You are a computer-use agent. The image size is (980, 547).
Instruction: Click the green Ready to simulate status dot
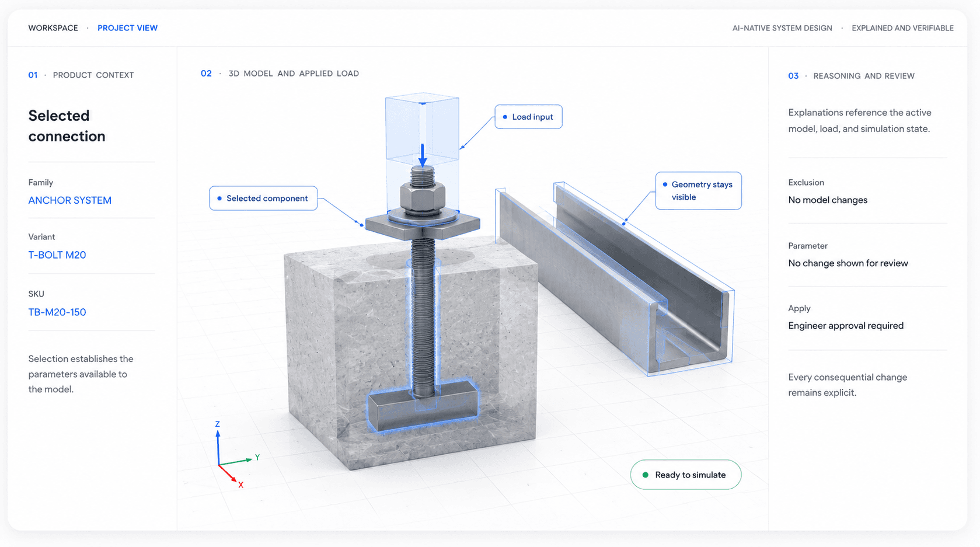(x=646, y=475)
